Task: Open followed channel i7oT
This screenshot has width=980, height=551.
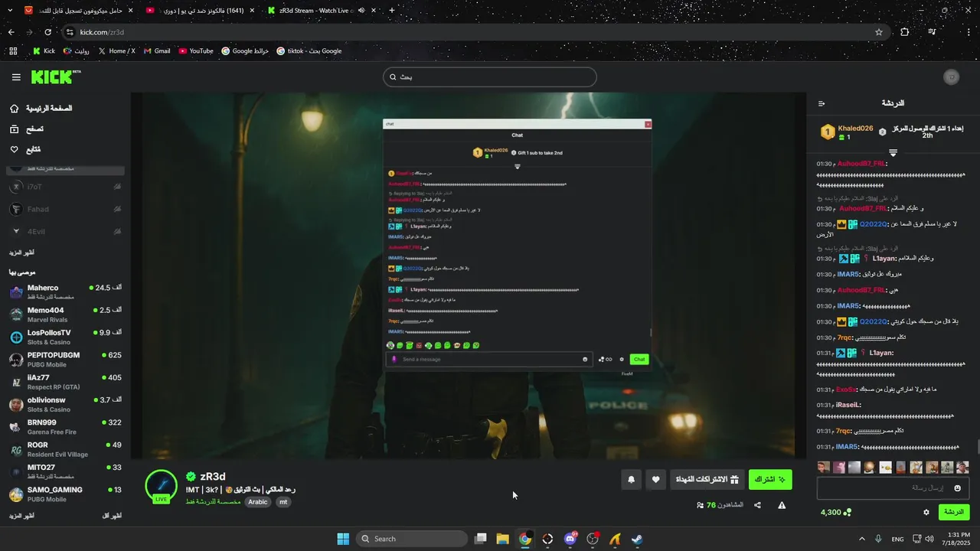Action: pos(65,187)
